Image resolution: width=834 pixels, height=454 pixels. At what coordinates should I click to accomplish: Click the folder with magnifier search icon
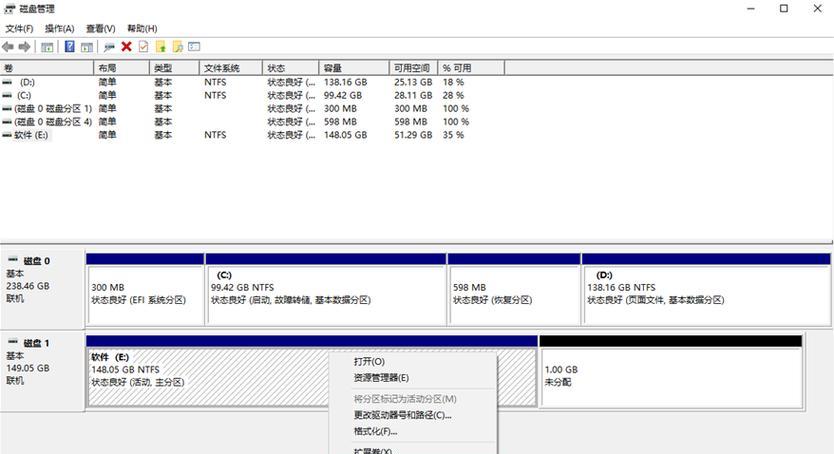click(x=178, y=47)
